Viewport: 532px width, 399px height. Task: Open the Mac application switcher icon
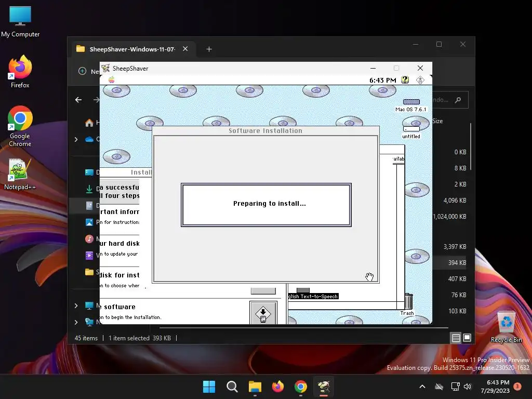pos(420,80)
